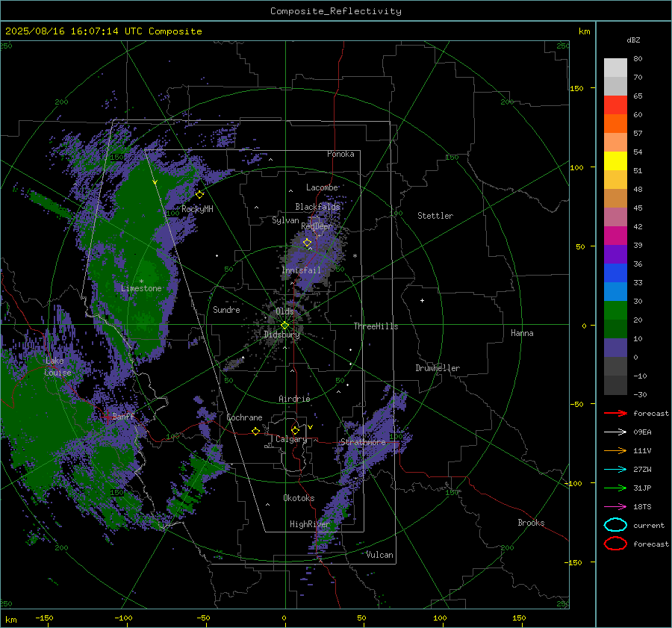This screenshot has width=672, height=628.
Task: Click the HighRiver town label
Action: [x=309, y=524]
